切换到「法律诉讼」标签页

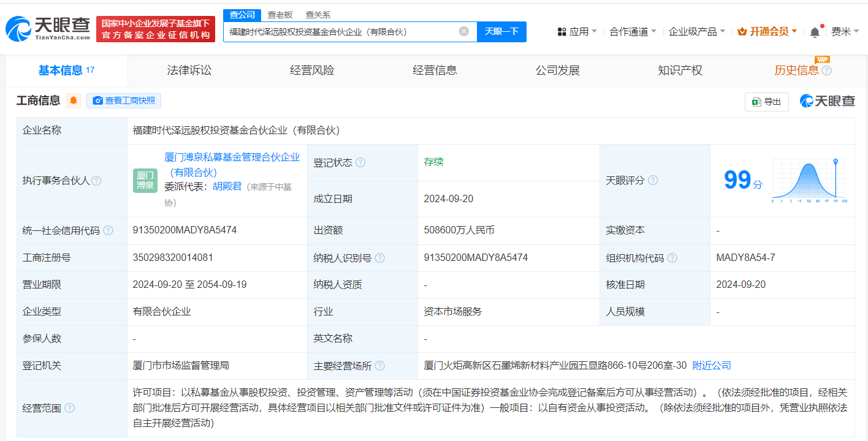click(x=188, y=70)
